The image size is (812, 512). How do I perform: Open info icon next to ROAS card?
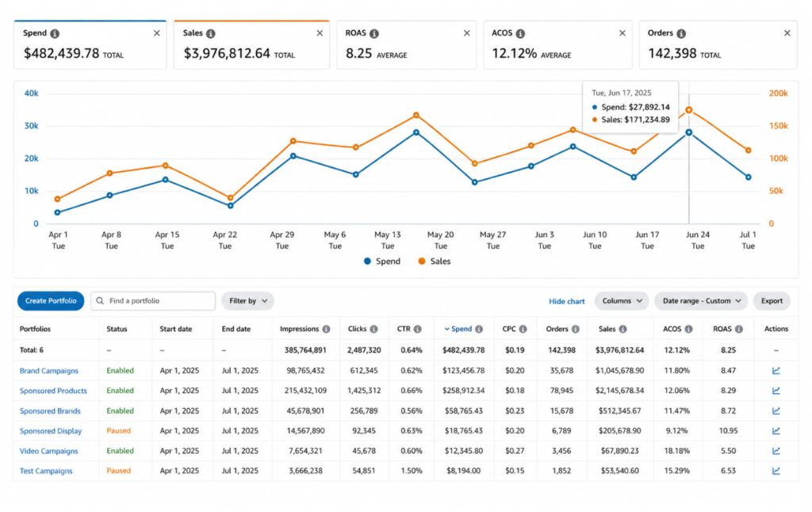tap(374, 33)
